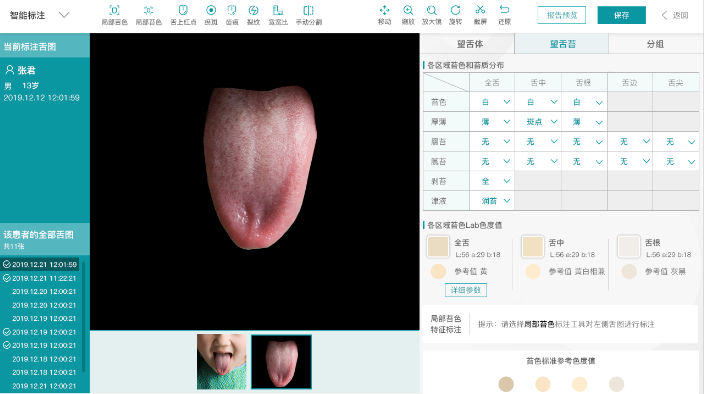Switch to the 分组 tab
The height and width of the screenshot is (394, 704).
coord(655,44)
